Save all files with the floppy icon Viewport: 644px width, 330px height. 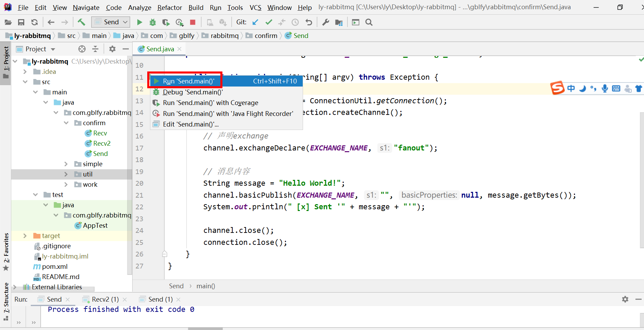[21, 22]
